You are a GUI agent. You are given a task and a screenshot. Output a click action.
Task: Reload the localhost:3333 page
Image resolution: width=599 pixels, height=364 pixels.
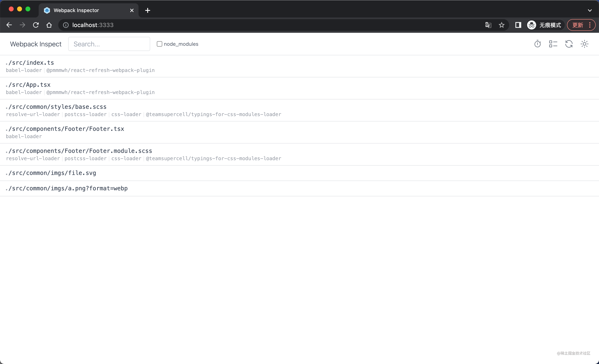[36, 25]
